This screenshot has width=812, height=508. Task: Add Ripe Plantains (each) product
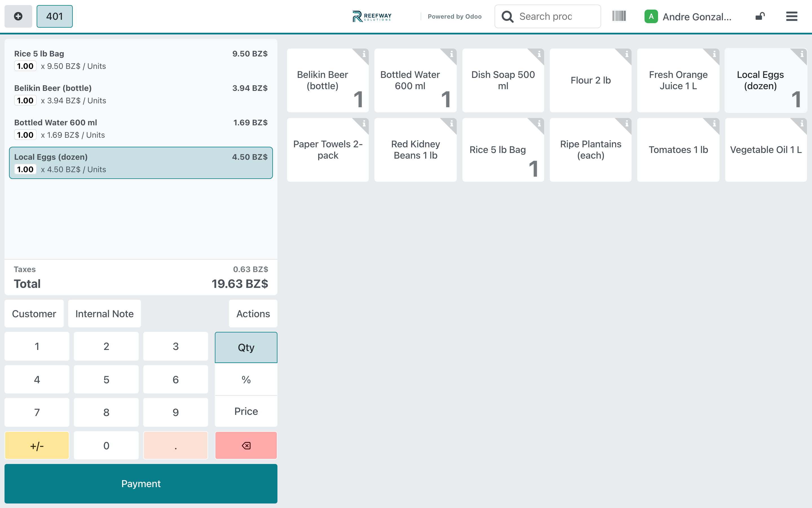(591, 150)
